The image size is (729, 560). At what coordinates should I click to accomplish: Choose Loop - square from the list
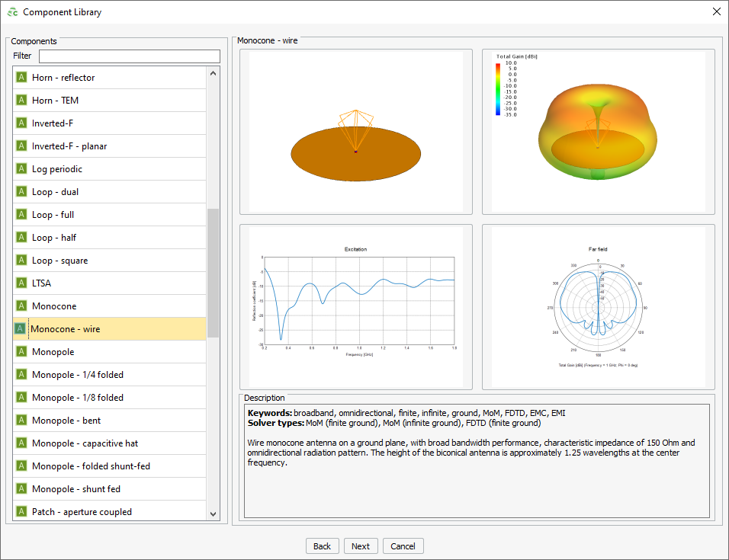59,261
